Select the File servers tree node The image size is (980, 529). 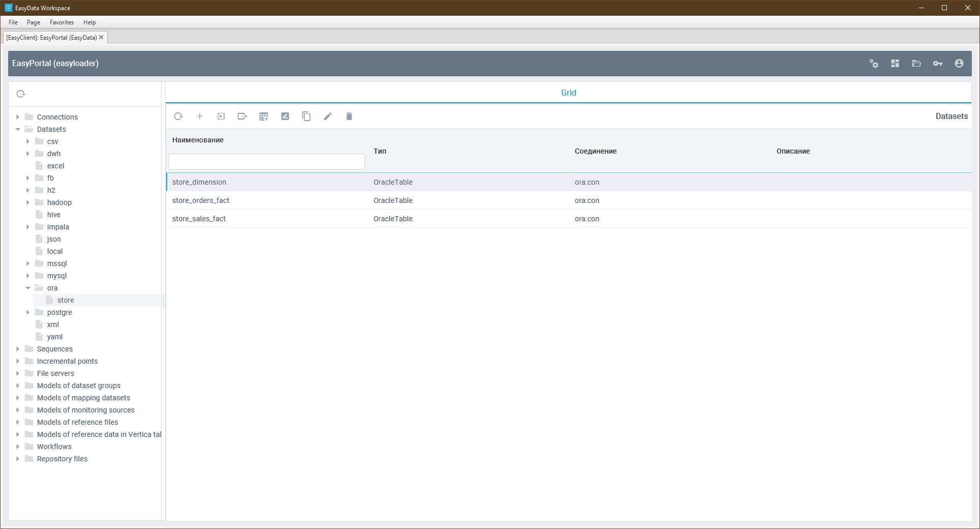coord(55,373)
